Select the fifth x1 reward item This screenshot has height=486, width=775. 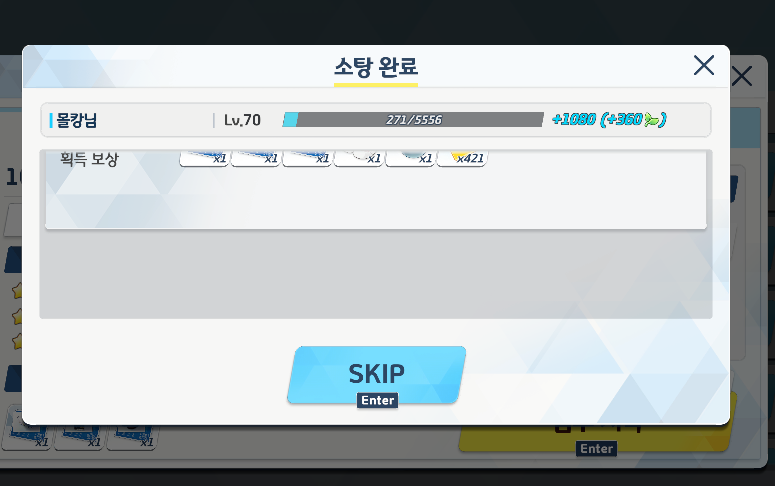click(x=410, y=158)
